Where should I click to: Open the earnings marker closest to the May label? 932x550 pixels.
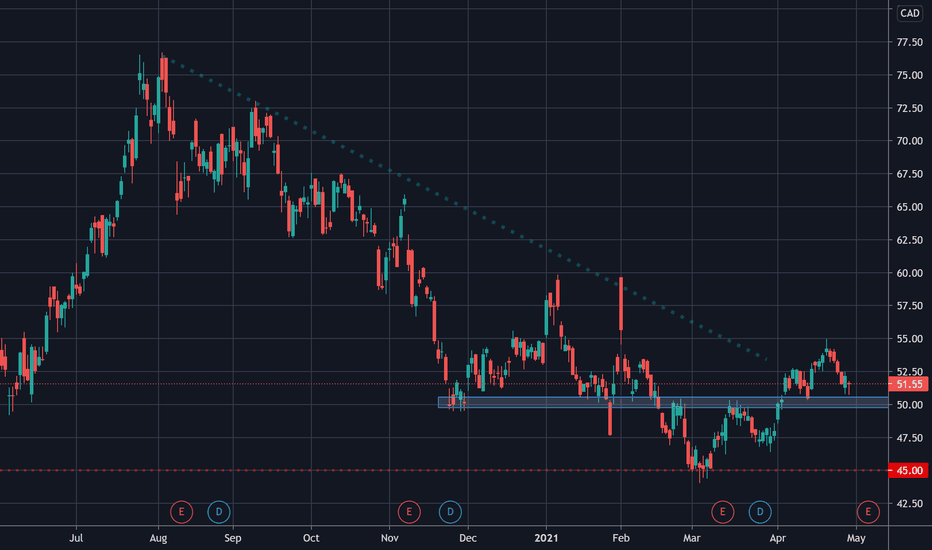click(x=868, y=511)
